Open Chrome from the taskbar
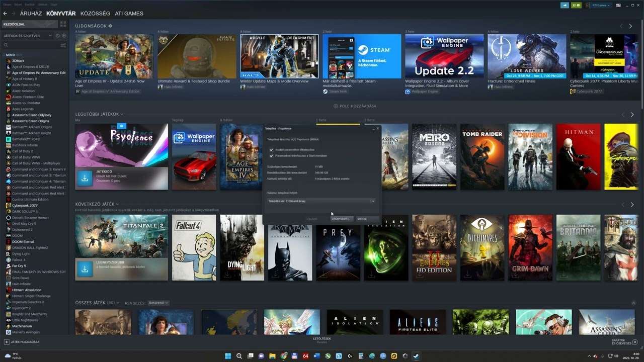644x362 pixels. pos(283,356)
